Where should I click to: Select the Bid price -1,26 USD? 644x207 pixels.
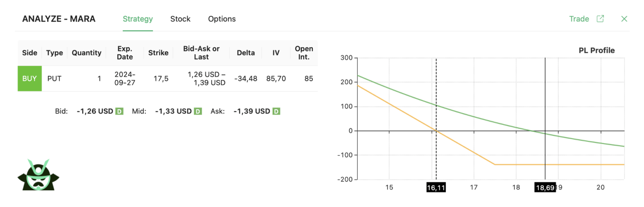(x=95, y=111)
